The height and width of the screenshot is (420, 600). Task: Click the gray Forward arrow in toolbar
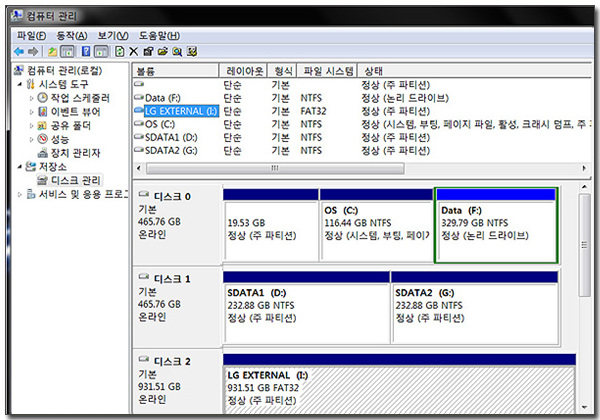tap(34, 51)
